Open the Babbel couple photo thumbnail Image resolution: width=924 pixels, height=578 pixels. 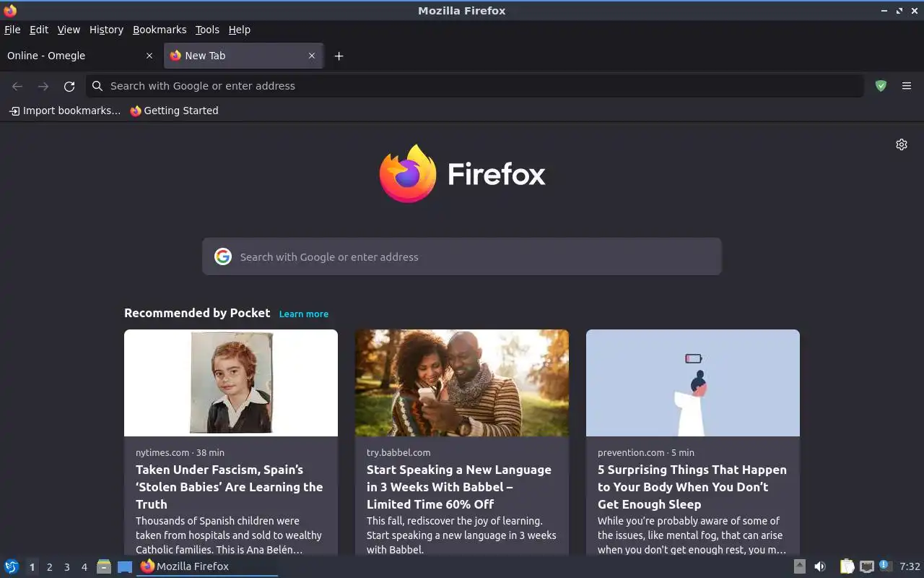tap(462, 383)
